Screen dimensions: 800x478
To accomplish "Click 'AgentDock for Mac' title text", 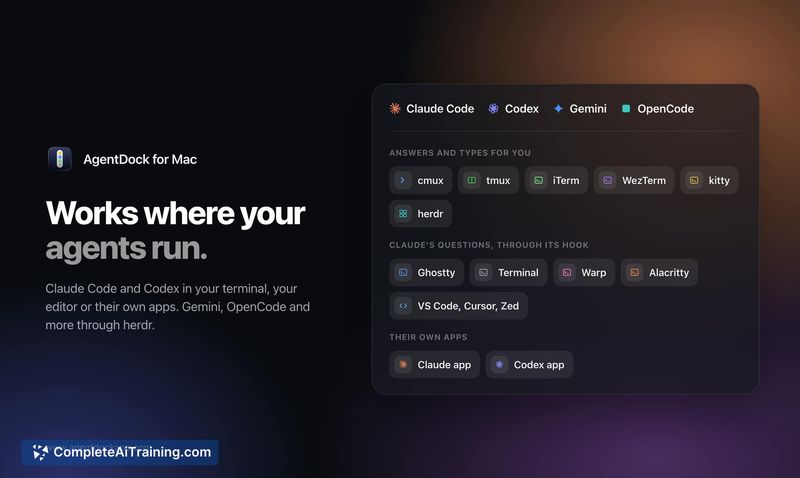I will pyautogui.click(x=140, y=159).
